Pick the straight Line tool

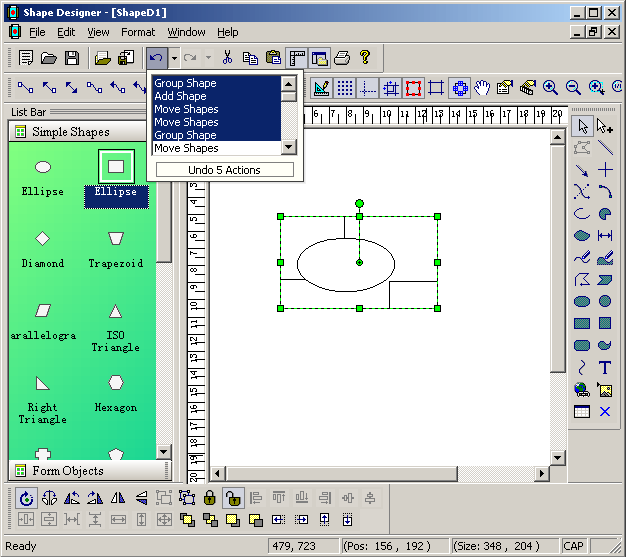[x=605, y=147]
